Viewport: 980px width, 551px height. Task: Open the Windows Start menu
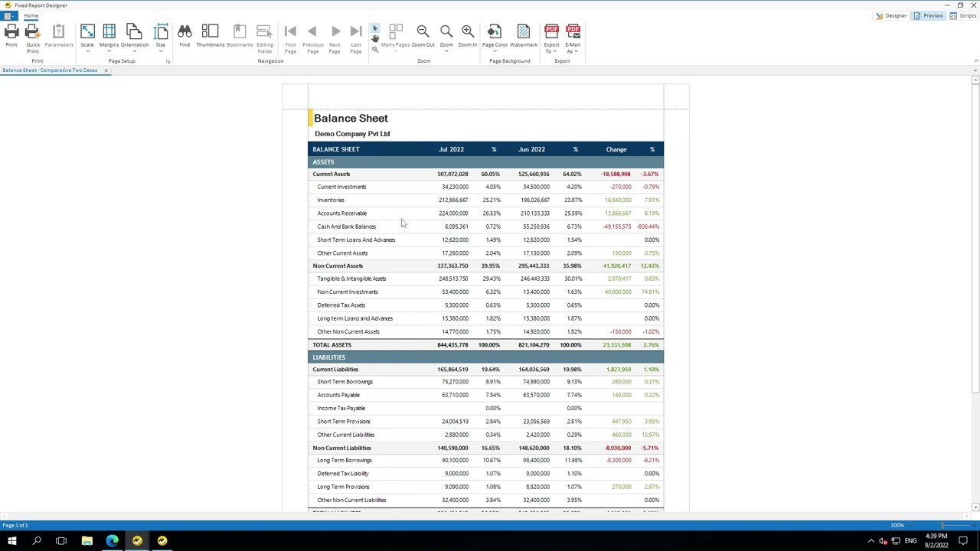[11, 541]
